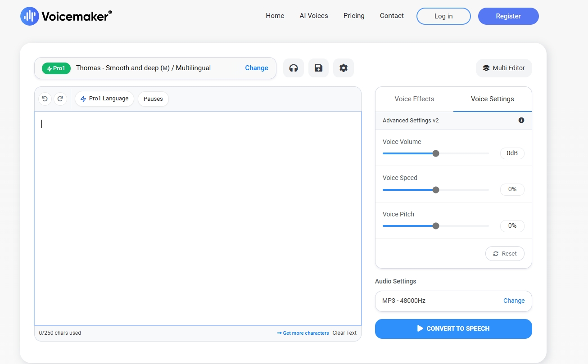The image size is (588, 364).
Task: Click inside the text editor area
Action: 198,218
